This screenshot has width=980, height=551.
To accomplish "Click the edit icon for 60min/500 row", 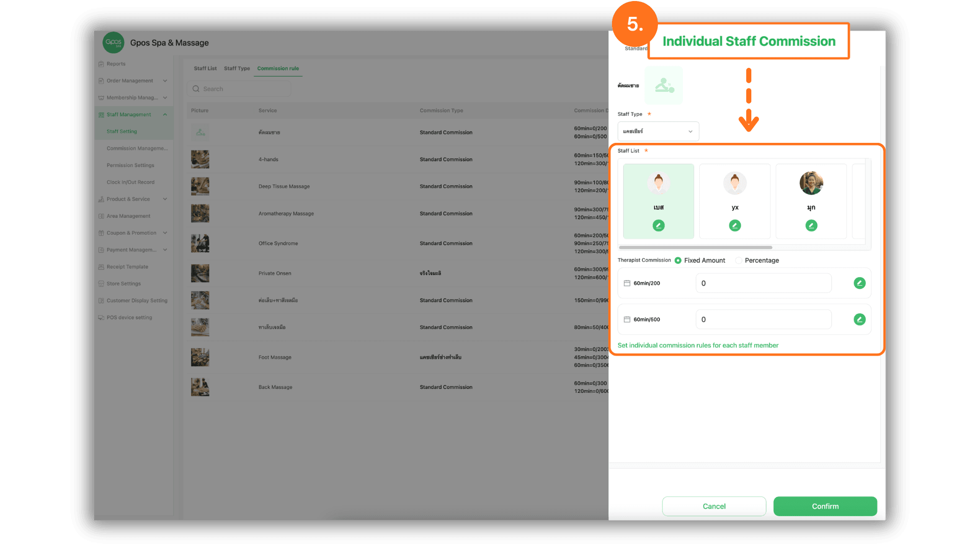I will click(x=860, y=319).
